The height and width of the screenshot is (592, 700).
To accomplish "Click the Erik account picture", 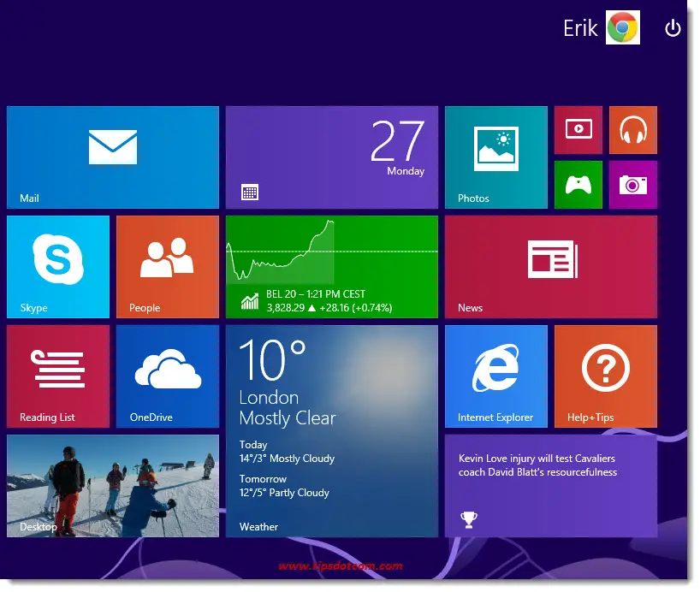I will [x=623, y=27].
